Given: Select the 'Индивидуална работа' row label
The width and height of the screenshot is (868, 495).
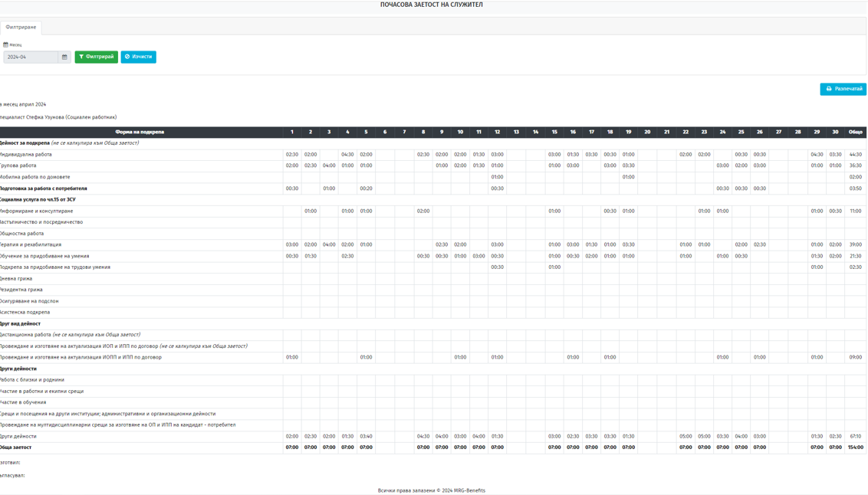Looking at the screenshot, I should tap(27, 155).
